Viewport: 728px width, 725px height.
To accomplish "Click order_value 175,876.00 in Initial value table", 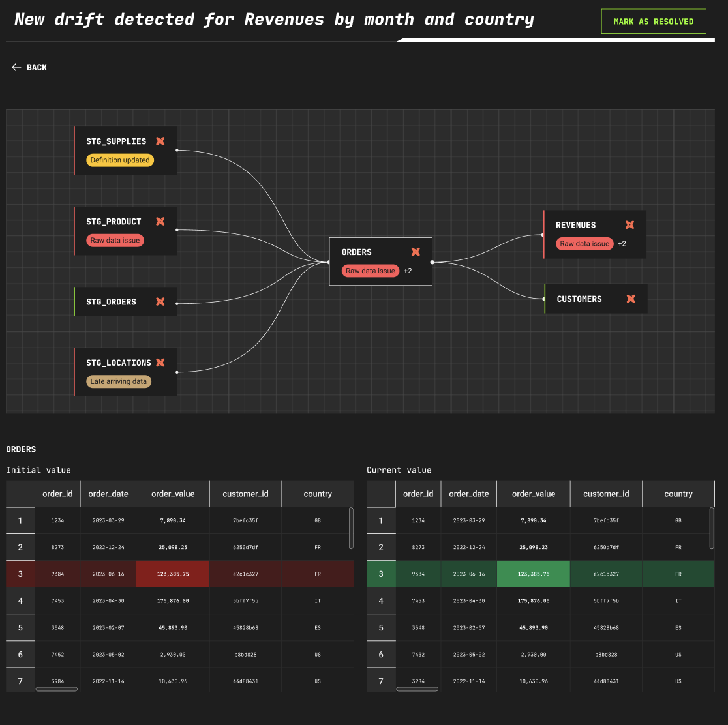I will tap(173, 600).
